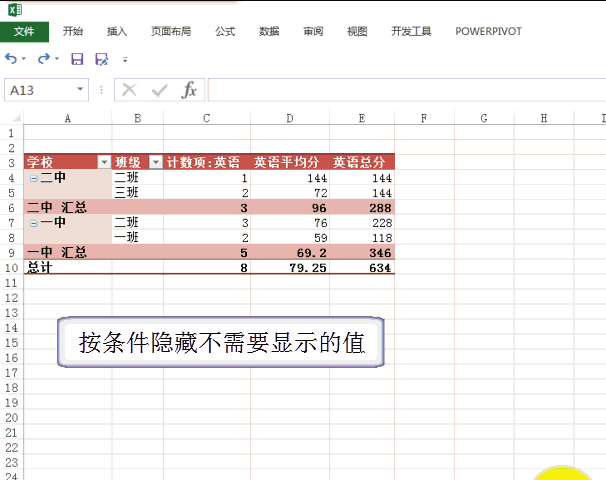606x480 pixels.
Task: Open the 班级 filter dropdown in pivot table
Action: tap(155, 162)
